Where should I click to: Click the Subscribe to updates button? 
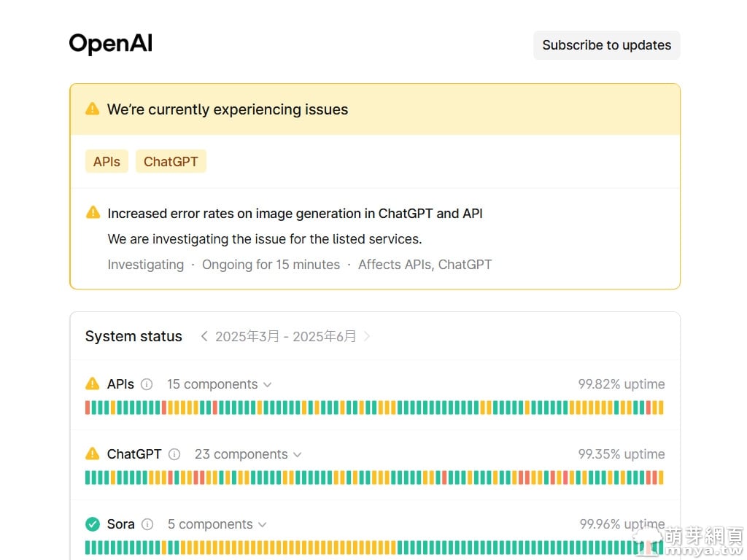(x=606, y=45)
